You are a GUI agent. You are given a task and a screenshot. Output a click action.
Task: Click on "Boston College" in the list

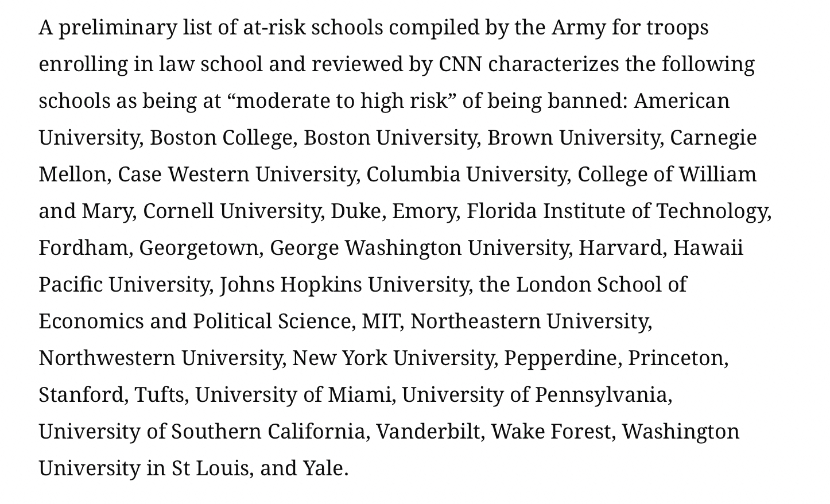tap(221, 138)
